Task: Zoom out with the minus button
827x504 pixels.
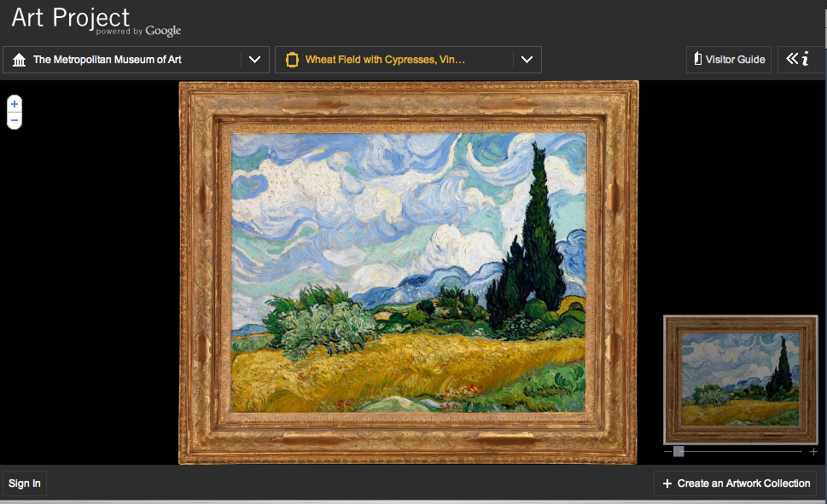Action: 15,121
